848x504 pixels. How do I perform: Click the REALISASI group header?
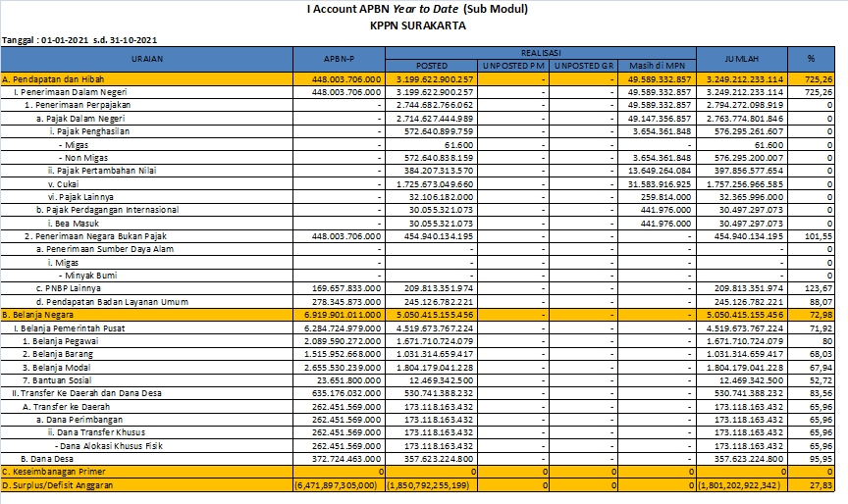point(539,51)
